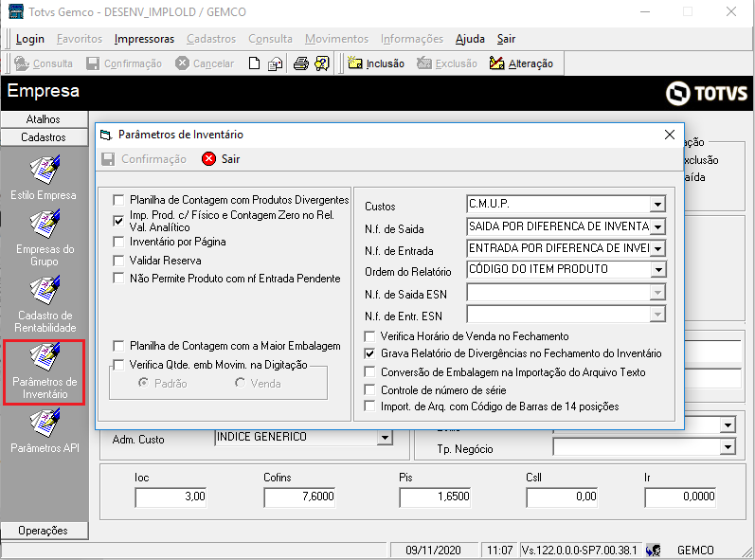
Task: Check Verifica Horário de Venda no Fechamento
Action: coord(369,336)
